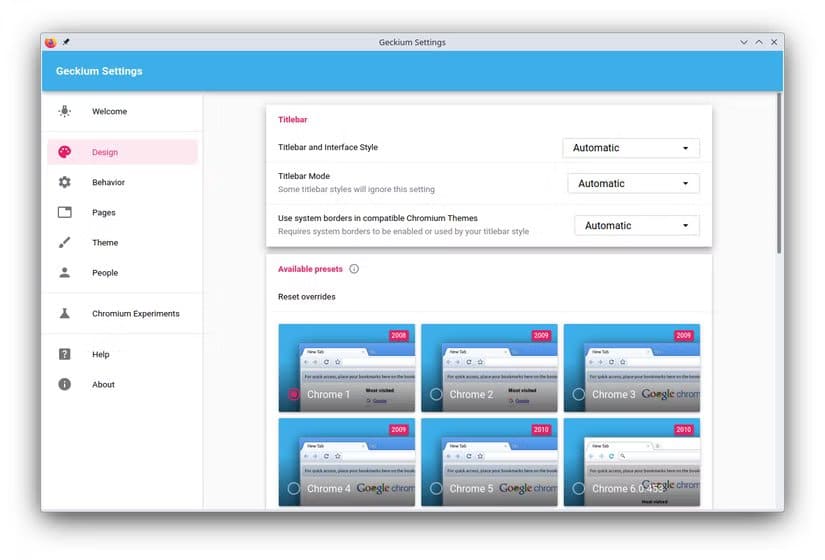Image resolution: width=825 pixels, height=560 pixels.
Task: Select the Chrome 2 preset radio button
Action: coord(436,394)
